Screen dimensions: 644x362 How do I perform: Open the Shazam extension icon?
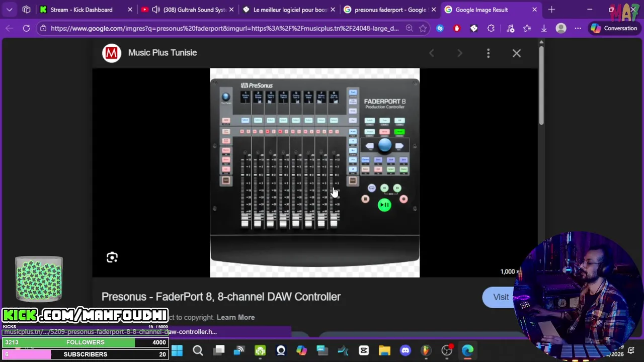tap(440, 28)
